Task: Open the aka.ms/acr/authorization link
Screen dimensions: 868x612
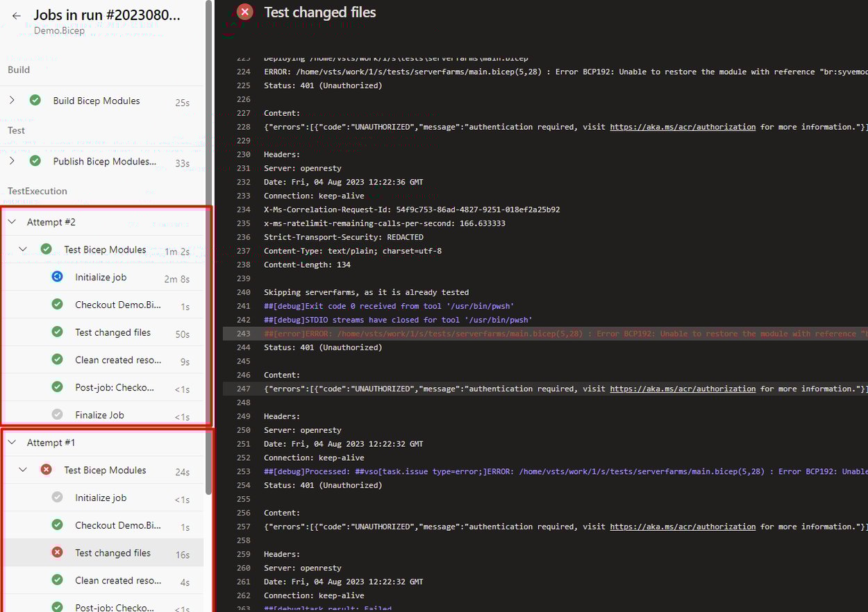Action: tap(683, 126)
